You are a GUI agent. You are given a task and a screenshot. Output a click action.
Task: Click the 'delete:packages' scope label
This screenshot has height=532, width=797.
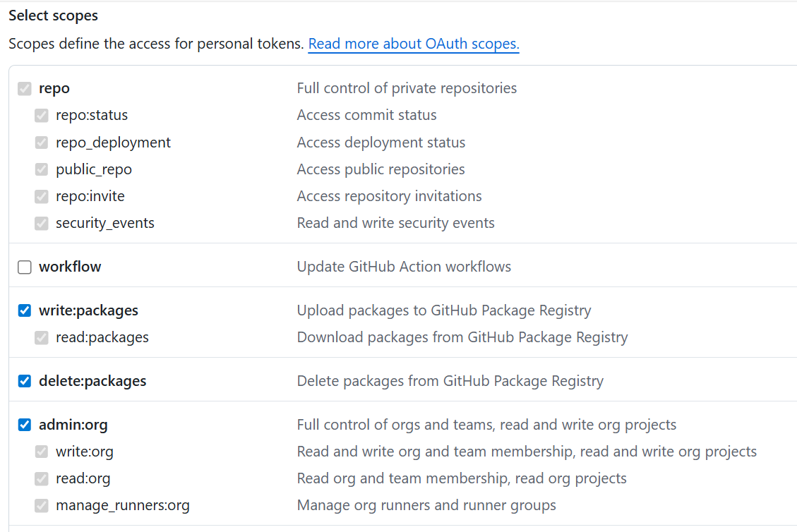tap(92, 381)
